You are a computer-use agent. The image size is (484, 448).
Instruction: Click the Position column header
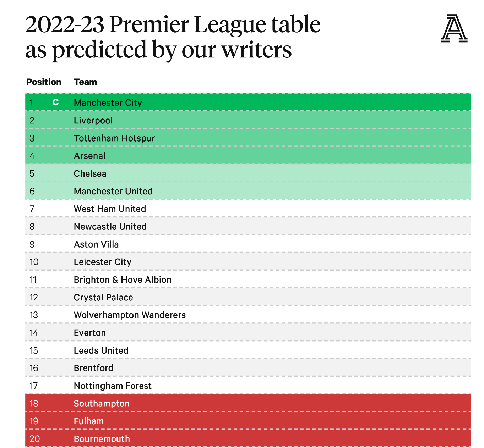[44, 82]
